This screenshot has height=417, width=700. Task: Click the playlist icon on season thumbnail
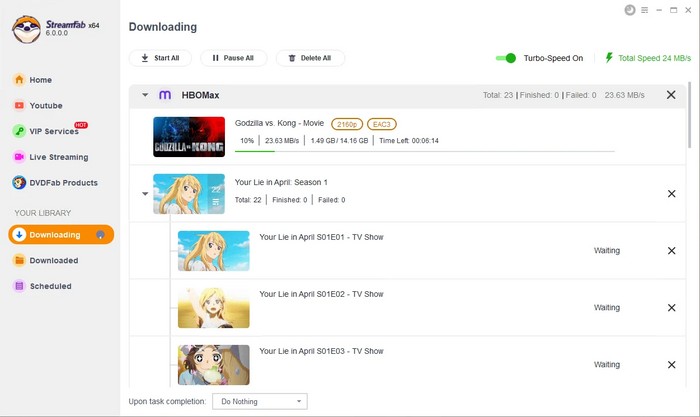[x=216, y=202]
